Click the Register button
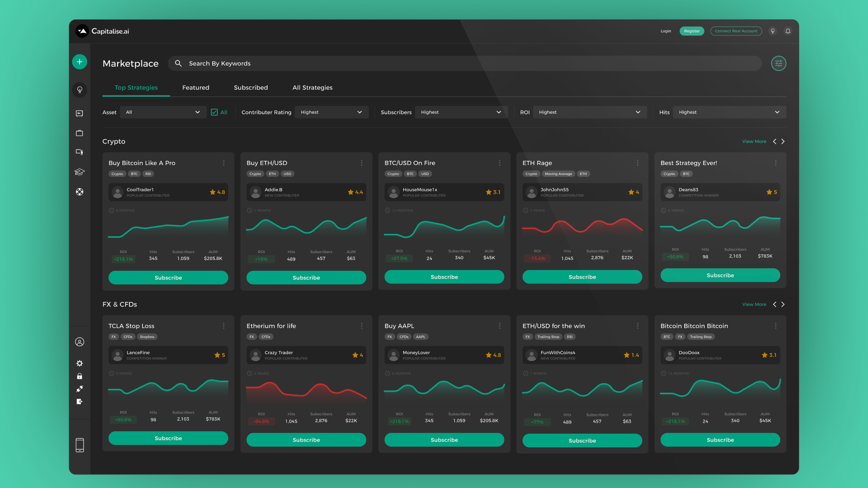 click(x=692, y=31)
